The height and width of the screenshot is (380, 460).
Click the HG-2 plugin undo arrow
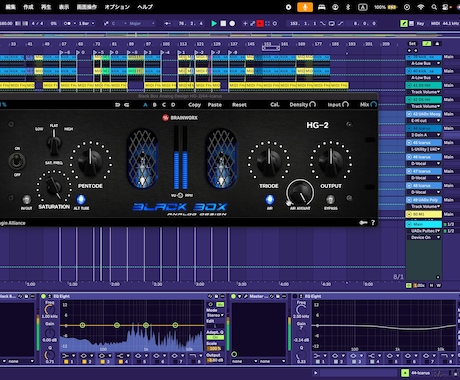[117, 105]
